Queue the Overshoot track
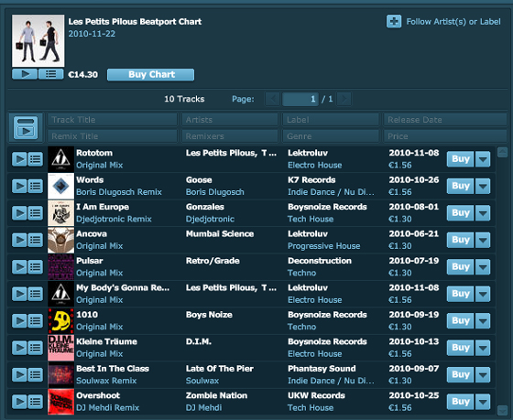This screenshot has height=420, width=513. 36,402
